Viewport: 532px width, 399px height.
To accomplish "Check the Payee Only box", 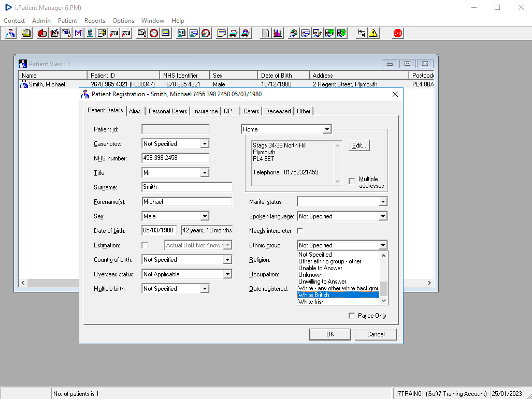I will point(352,316).
